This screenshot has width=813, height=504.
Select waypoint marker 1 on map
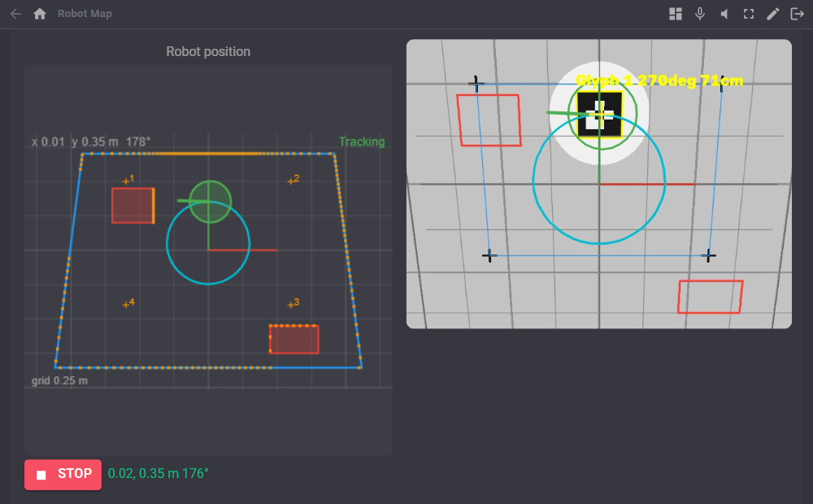coord(128,180)
